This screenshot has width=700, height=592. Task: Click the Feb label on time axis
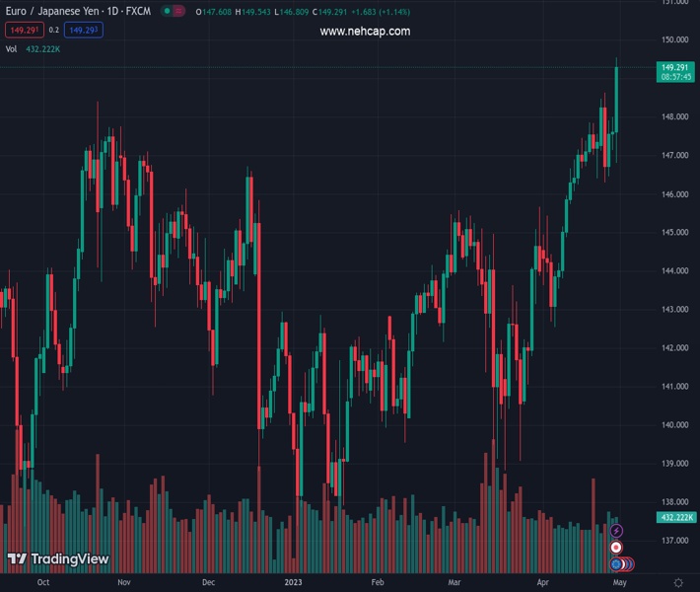click(x=377, y=583)
